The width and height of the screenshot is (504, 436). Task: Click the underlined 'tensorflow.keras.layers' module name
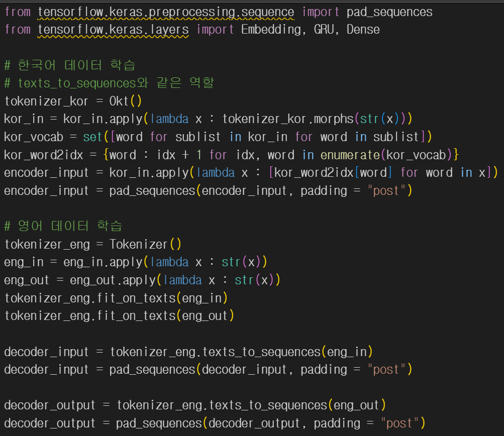pyautogui.click(x=113, y=30)
